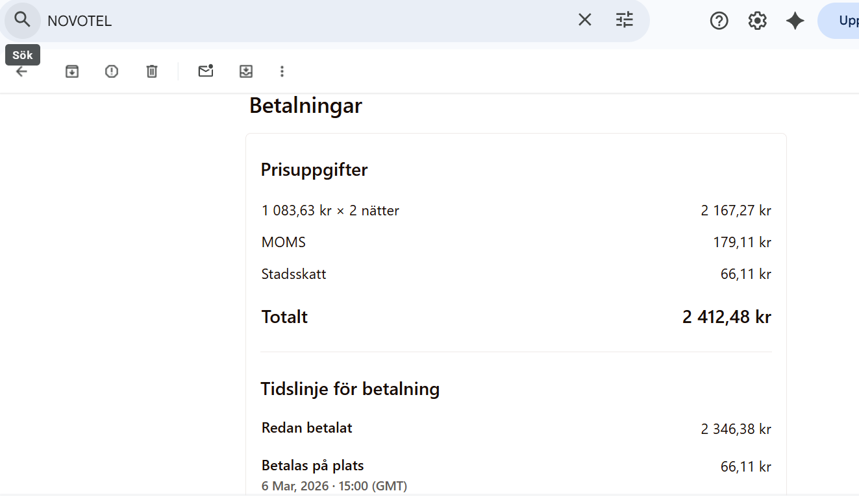This screenshot has width=859, height=504.
Task: Open the Help question mark icon
Action: [719, 21]
